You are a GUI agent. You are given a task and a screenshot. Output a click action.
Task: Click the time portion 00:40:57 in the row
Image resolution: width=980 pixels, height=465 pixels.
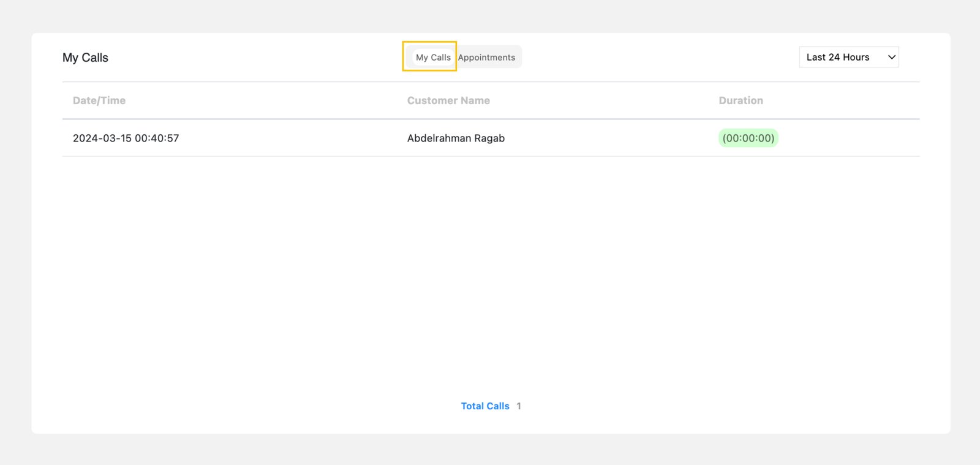click(x=157, y=138)
